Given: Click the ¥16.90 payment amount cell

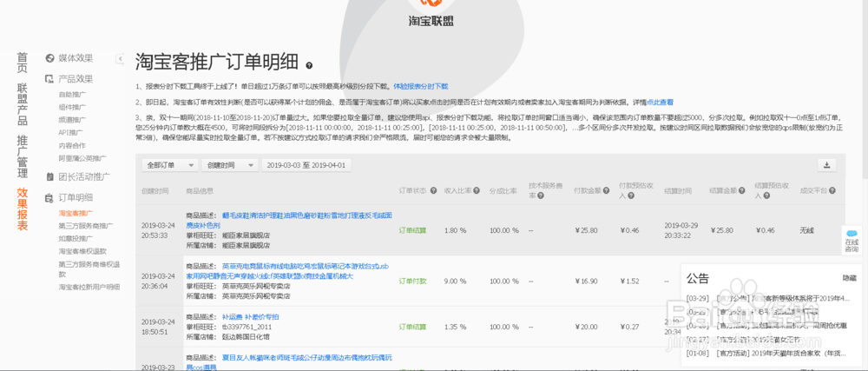Looking at the screenshot, I should 586,282.
